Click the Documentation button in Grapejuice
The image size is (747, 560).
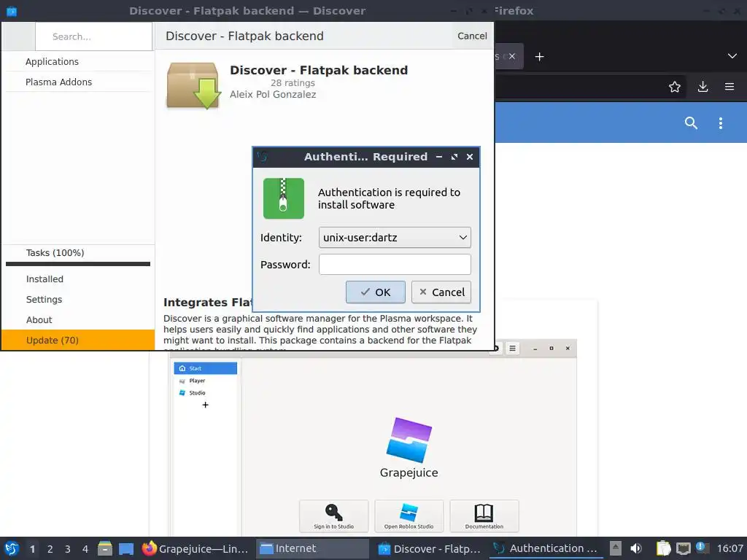(x=484, y=516)
